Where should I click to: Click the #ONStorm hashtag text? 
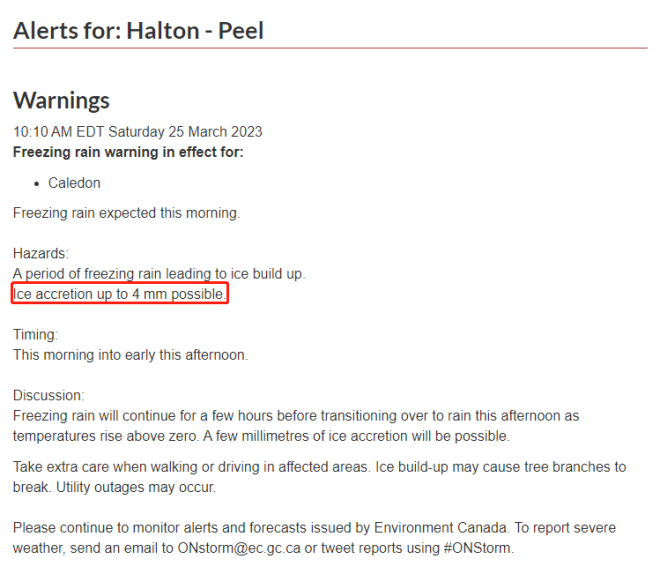tap(479, 548)
